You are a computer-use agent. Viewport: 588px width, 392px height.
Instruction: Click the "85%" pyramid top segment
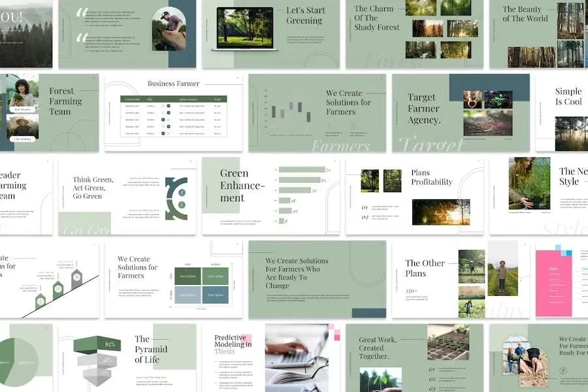[x=97, y=344]
